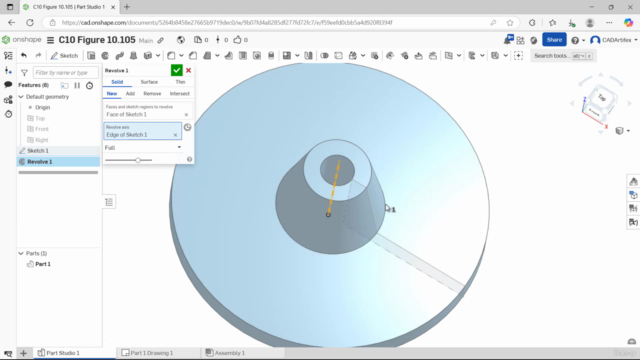The image size is (640, 360).
Task: Open the CADArtifex user account dropdown
Action: (614, 40)
